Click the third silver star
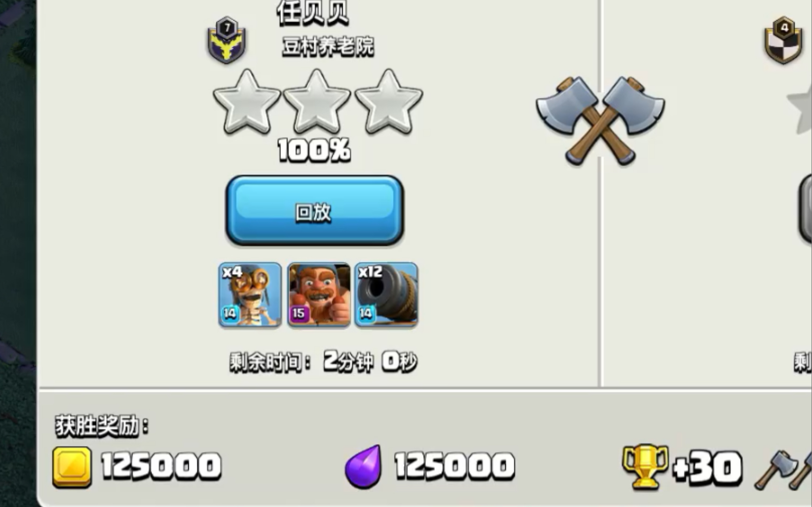 tap(389, 102)
